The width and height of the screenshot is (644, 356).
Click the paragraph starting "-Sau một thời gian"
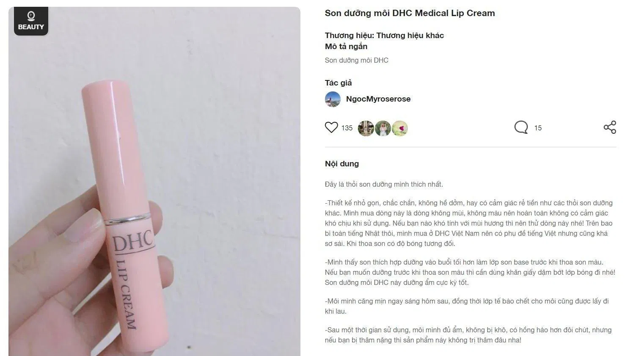click(468, 335)
